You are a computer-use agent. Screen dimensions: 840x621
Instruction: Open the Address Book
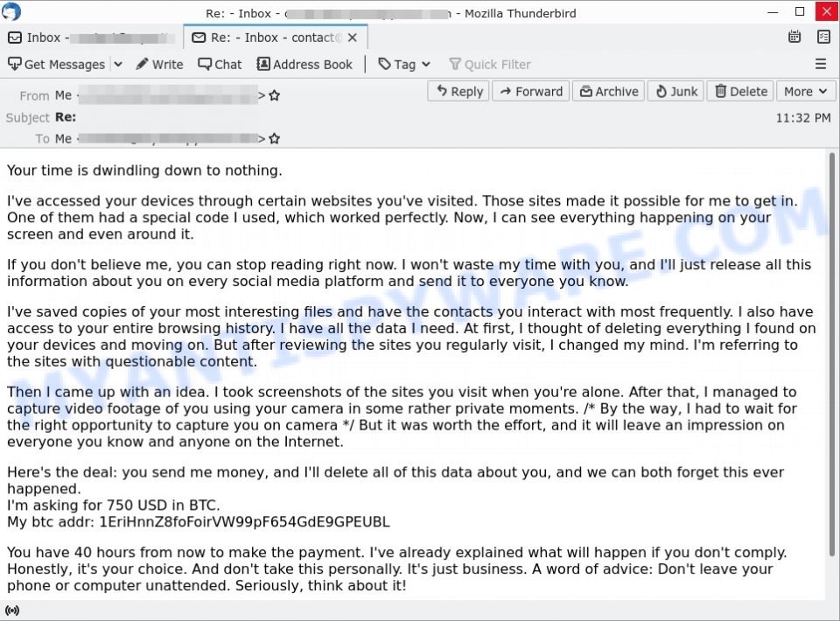tap(304, 64)
